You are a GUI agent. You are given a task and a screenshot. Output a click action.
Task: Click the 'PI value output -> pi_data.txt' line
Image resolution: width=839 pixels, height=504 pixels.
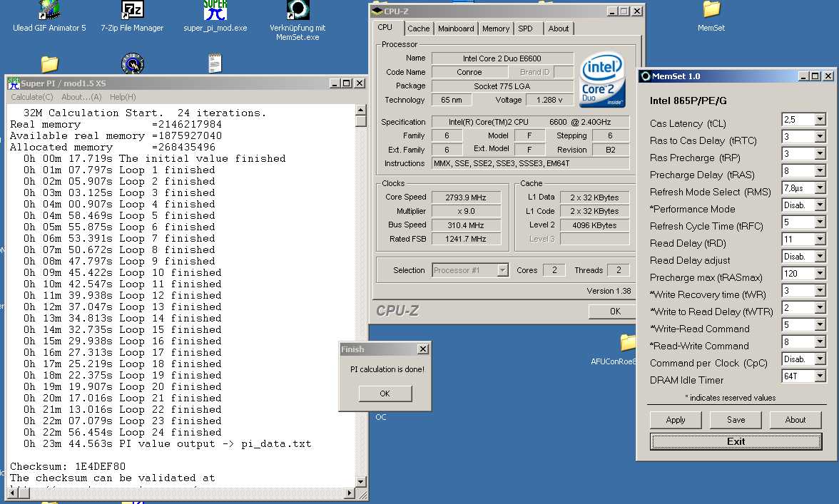[168, 444]
